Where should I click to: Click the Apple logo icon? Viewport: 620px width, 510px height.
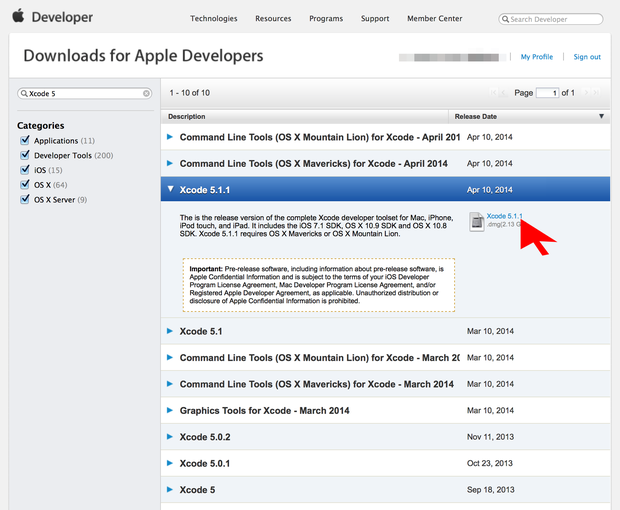(18, 16)
